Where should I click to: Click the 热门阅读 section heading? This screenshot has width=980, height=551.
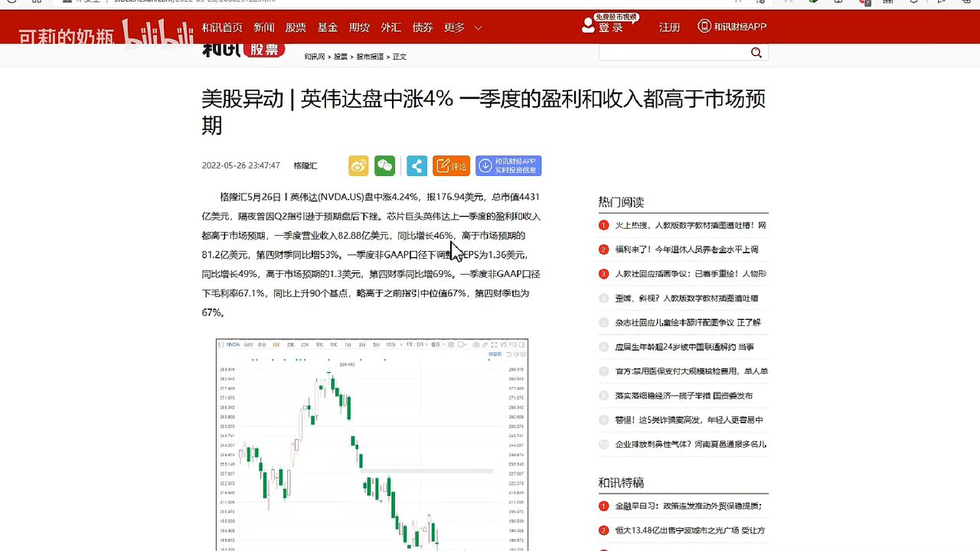[x=621, y=202]
